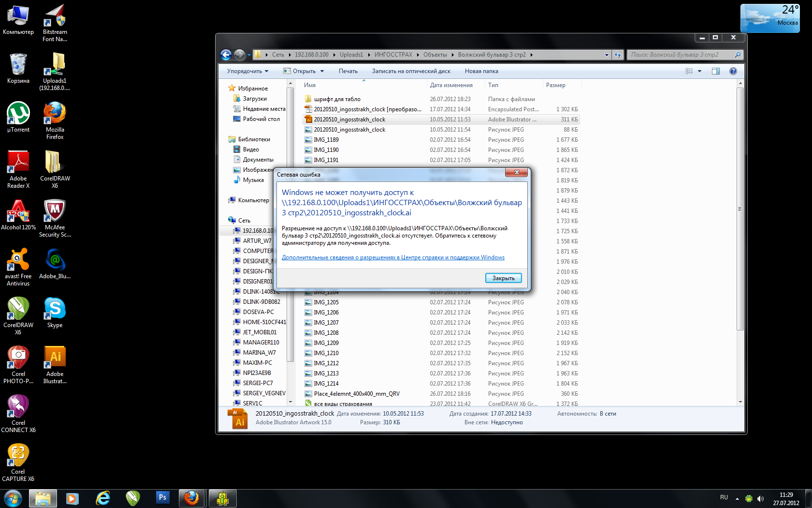Open Windows Media Player taskbar icon
The height and width of the screenshot is (508, 812).
(x=72, y=498)
